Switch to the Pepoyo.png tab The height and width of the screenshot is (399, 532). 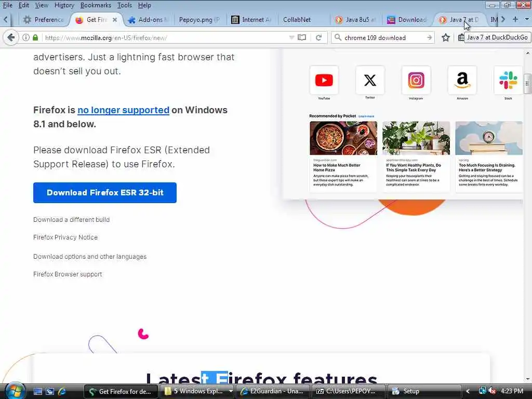point(199,20)
